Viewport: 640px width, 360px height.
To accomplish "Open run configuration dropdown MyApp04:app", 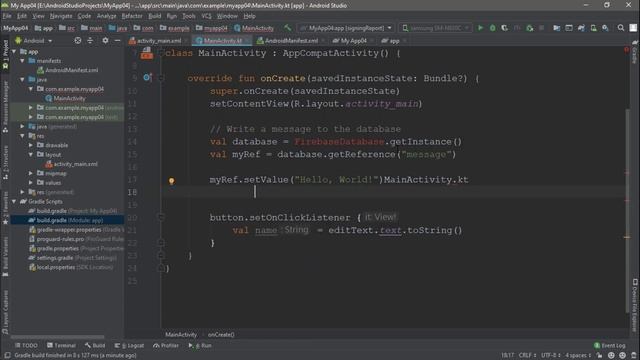I will coord(346,28).
